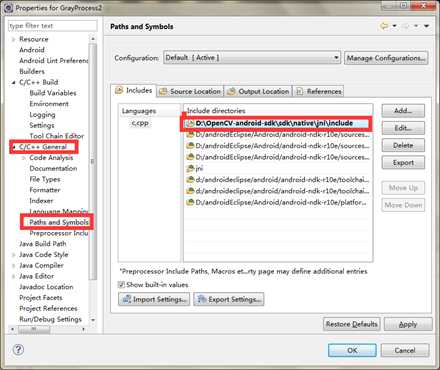Select the OpenCV-android-sdk include directory
Screen dimensions: 440x370
277,123
